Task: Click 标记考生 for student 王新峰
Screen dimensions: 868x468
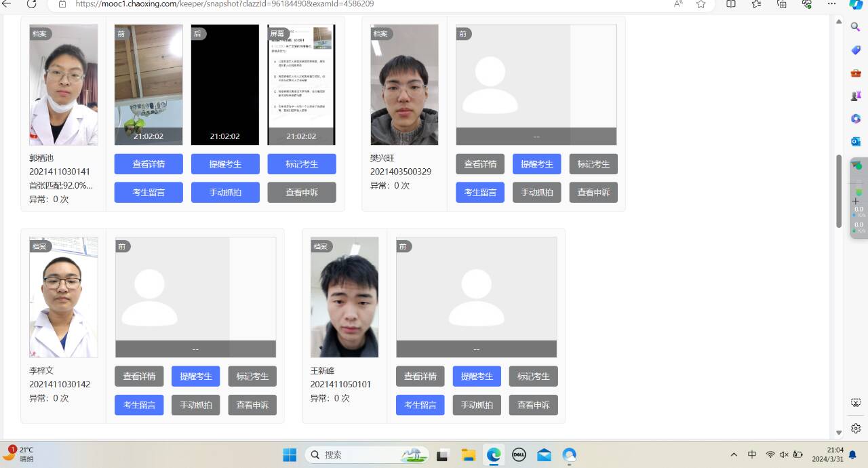Action: [533, 376]
